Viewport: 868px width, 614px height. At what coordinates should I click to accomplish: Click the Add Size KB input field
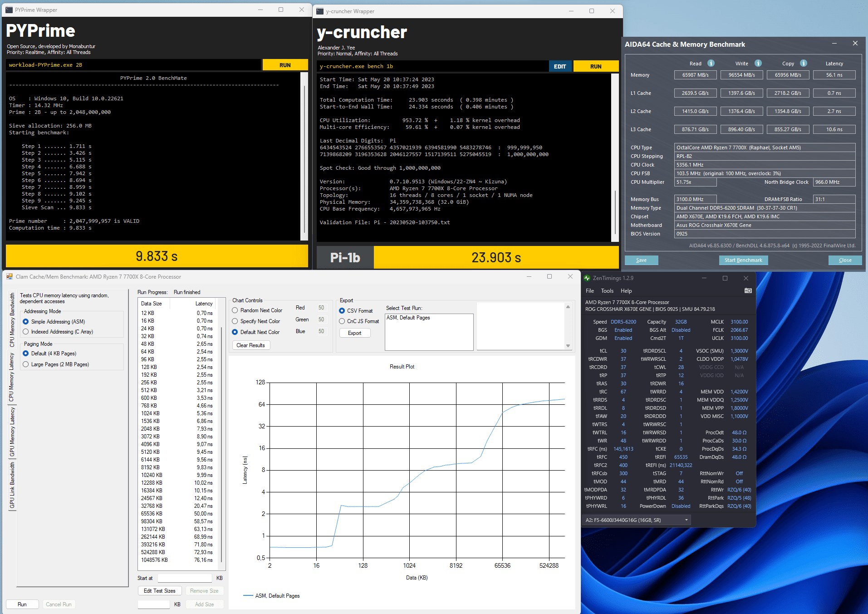[154, 604]
